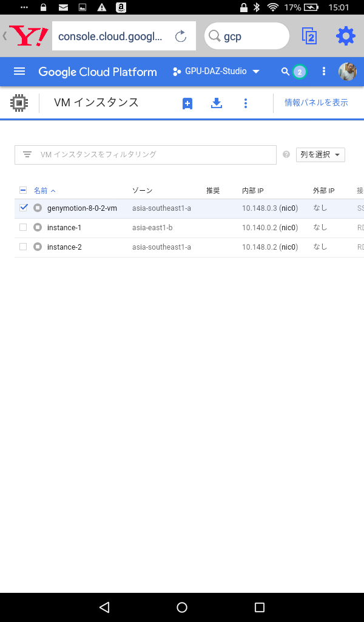Click asia-southeast1-a in instance-2 row

[x=161, y=247]
